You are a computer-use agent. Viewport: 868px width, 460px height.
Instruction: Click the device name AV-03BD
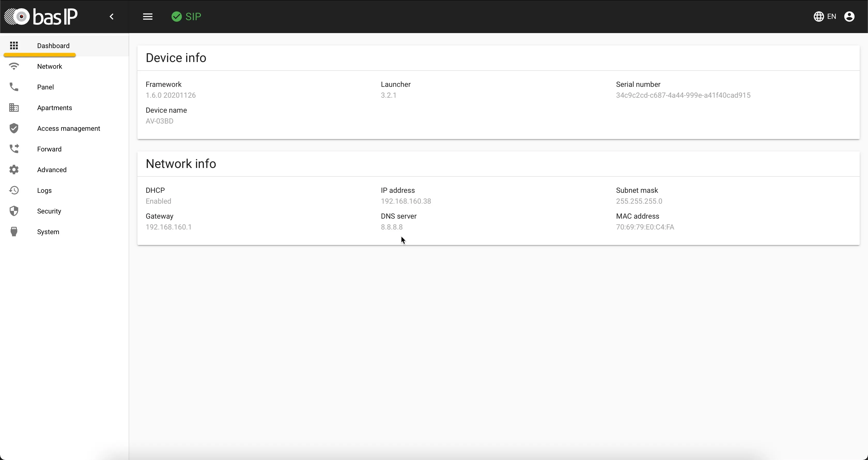[159, 121]
